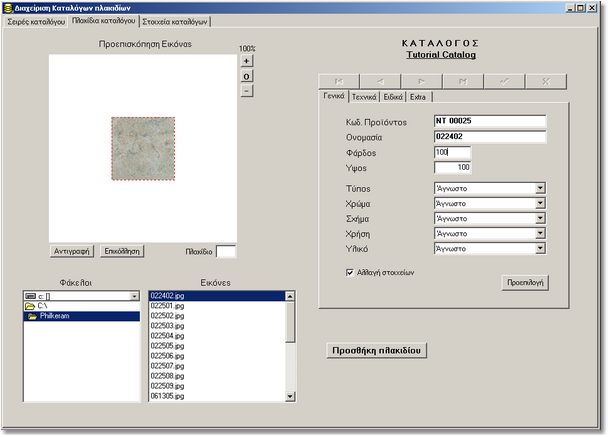
Task: Go to previous record in catalog navigator
Action: [380, 81]
